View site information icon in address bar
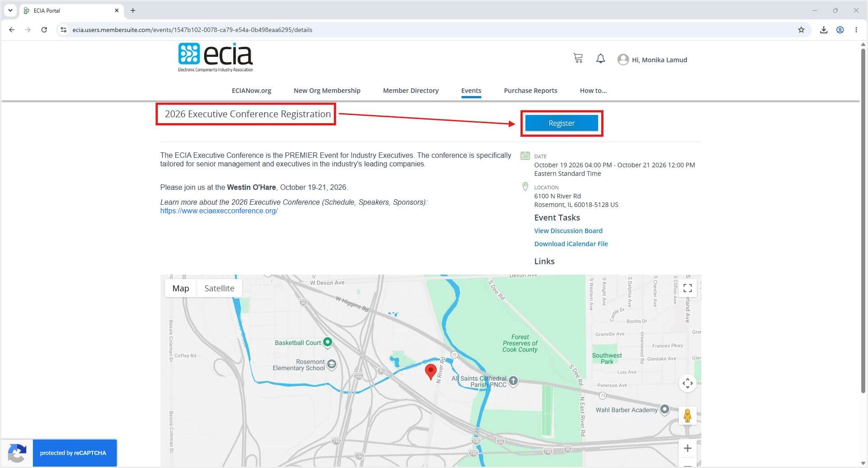The height and width of the screenshot is (468, 868). pos(64,30)
